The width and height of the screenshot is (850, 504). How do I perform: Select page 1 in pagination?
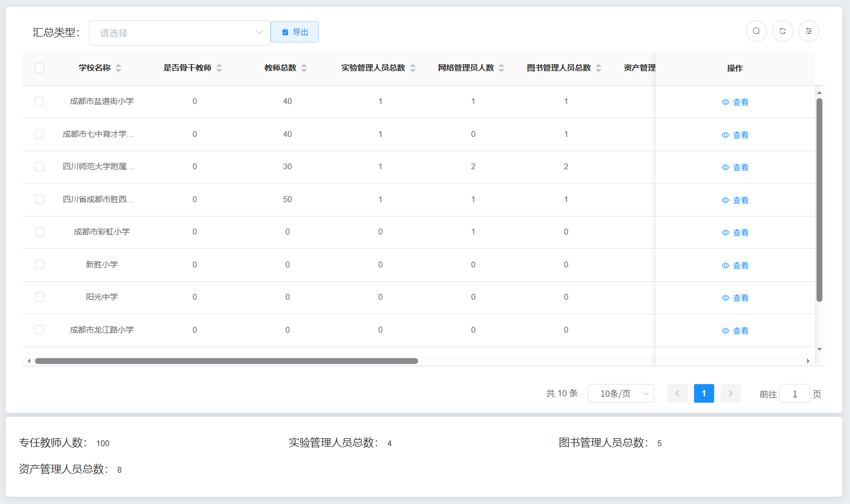[x=704, y=394]
